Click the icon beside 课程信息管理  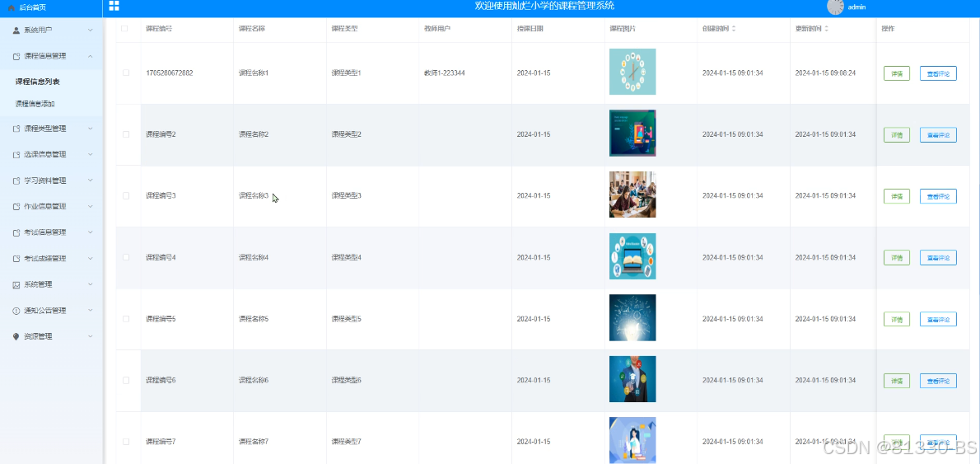click(x=16, y=56)
